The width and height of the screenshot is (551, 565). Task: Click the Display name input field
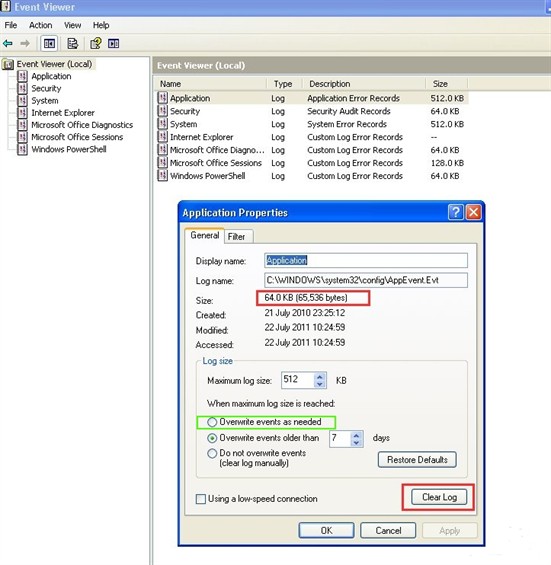coord(366,261)
